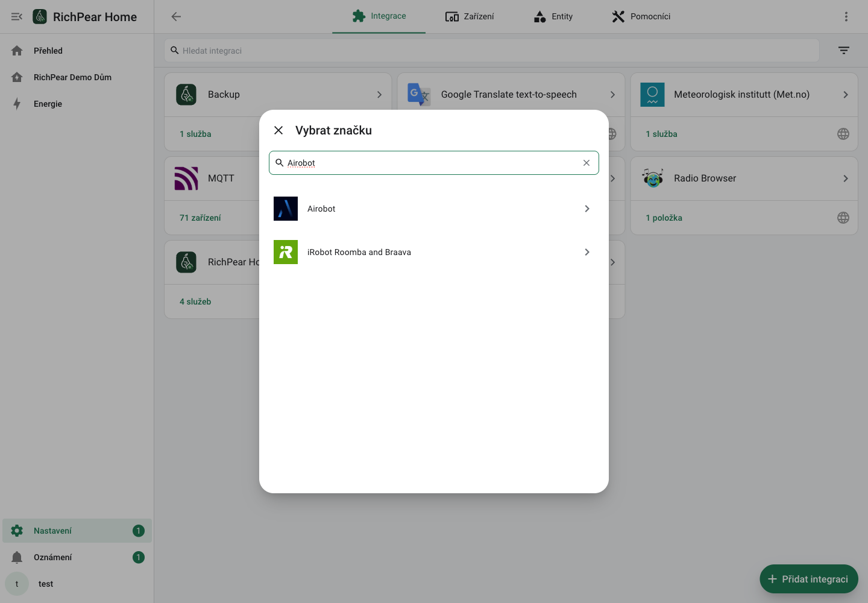Click the RichPear Home logo icon
Viewport: 868px width, 603px height.
[40, 17]
